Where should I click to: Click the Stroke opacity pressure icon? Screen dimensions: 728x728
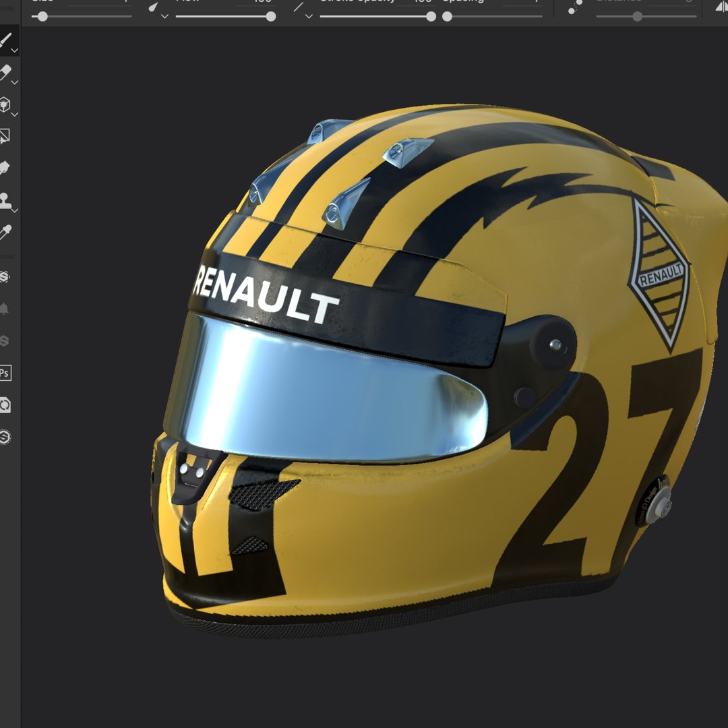[298, 7]
